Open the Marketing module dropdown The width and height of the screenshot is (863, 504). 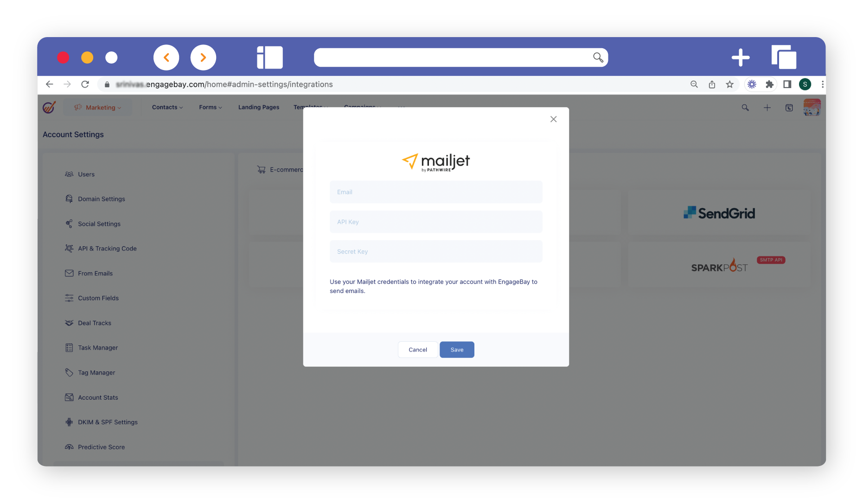point(98,108)
